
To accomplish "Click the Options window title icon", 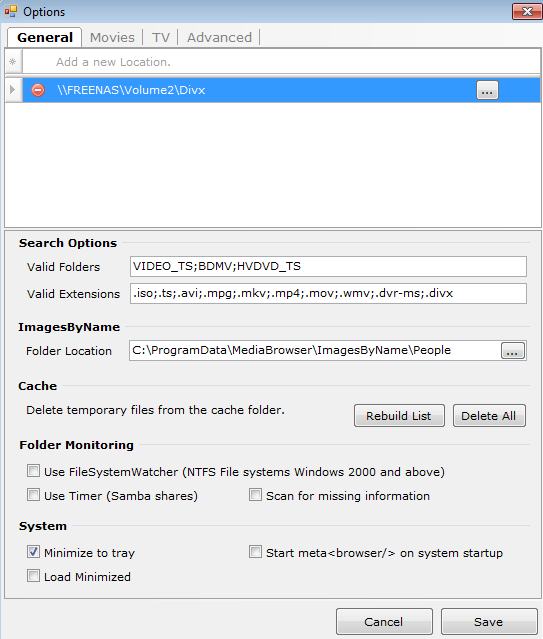I will point(11,11).
